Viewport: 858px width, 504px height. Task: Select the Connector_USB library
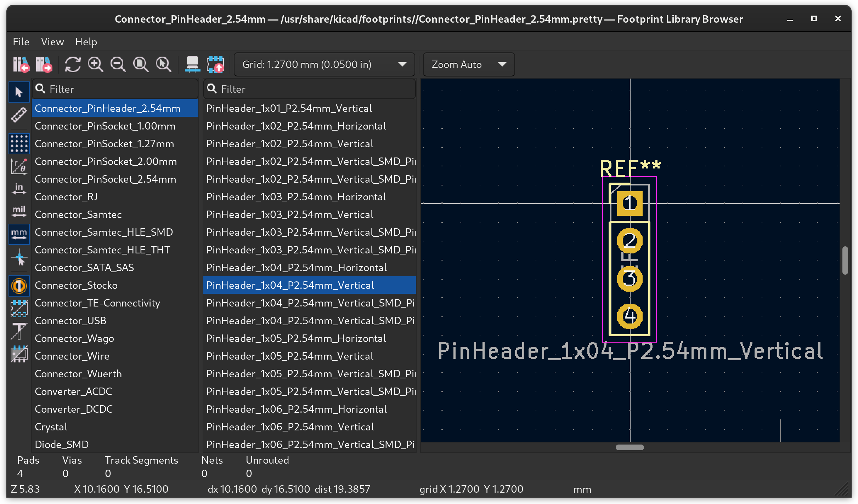coord(70,320)
